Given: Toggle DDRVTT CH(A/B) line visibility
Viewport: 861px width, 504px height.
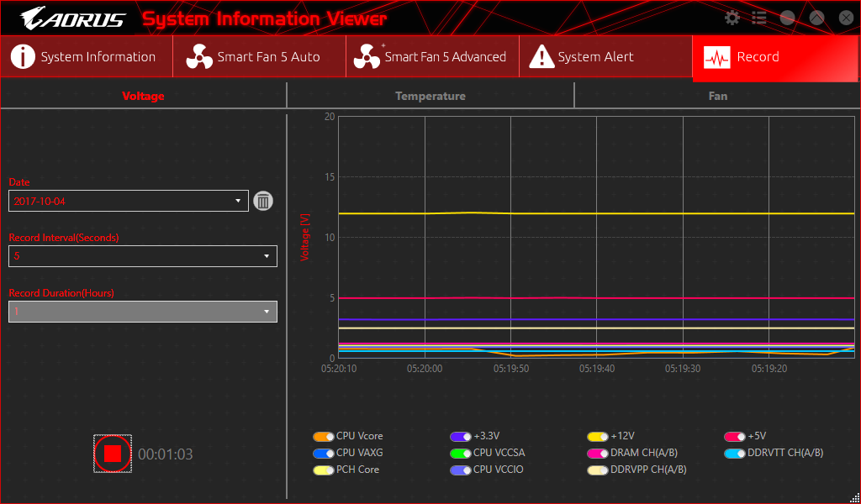Looking at the screenshot, I should [x=735, y=453].
